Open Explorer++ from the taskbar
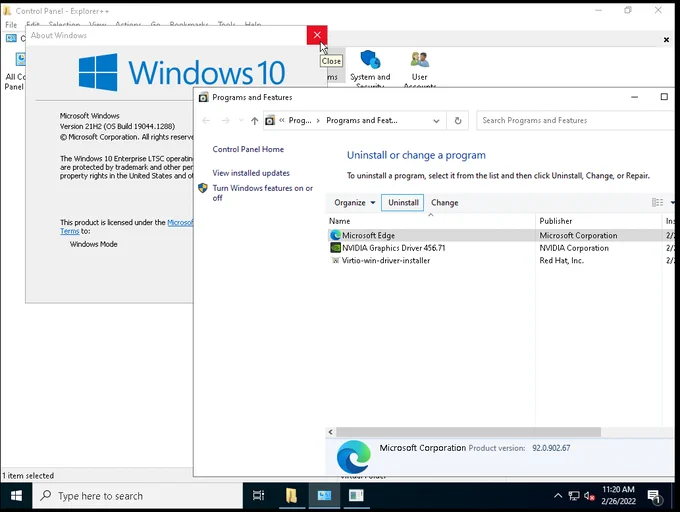 [x=291, y=496]
